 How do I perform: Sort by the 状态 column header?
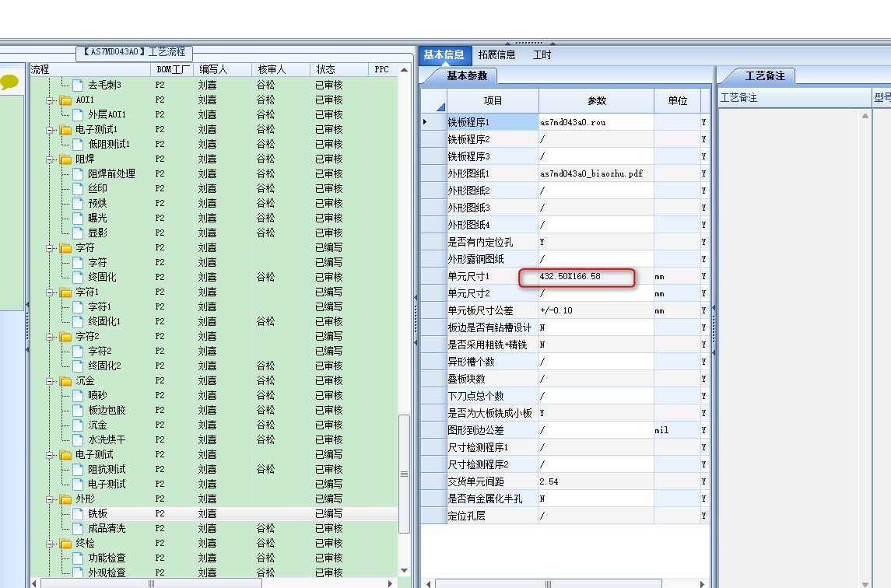click(x=339, y=69)
